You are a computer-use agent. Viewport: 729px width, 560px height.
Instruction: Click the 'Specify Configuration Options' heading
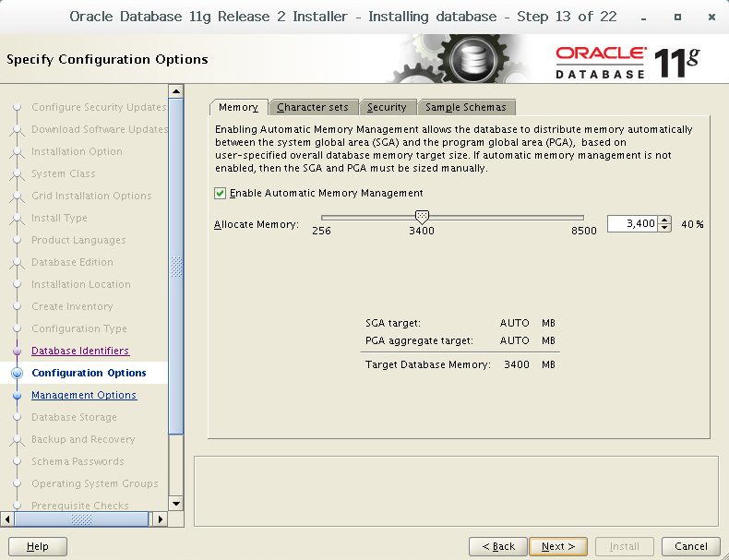pyautogui.click(x=107, y=59)
